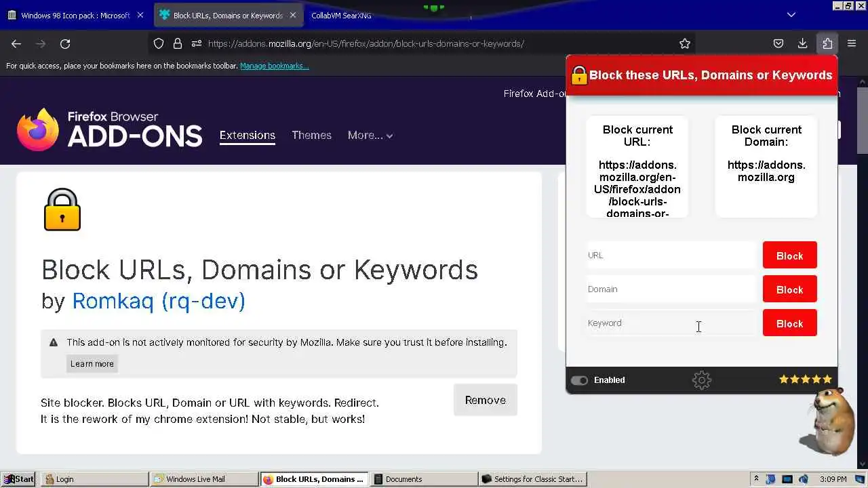Switch to Windows Live Mail taskbar window

point(205,479)
